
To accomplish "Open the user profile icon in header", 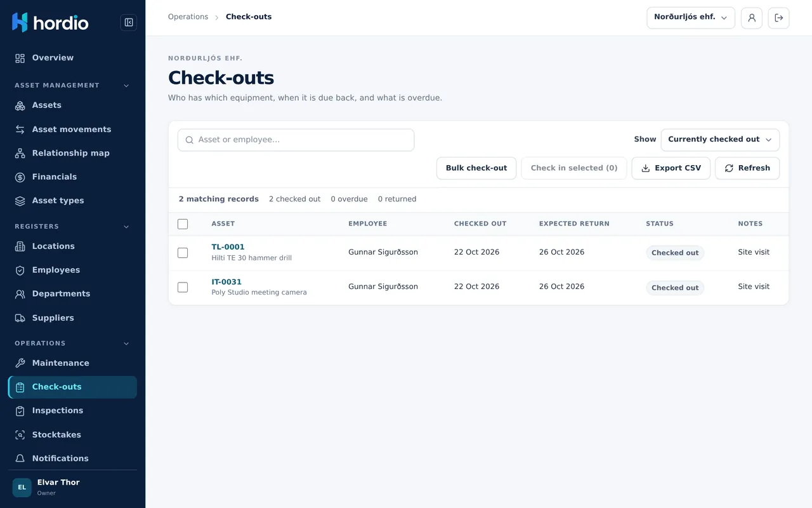I will click(x=752, y=18).
